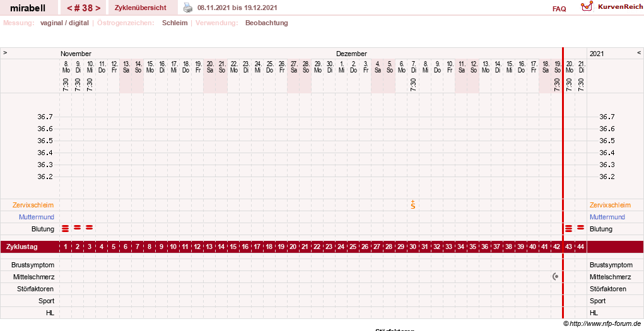Select the '22. Mo' date column header
This screenshot has height=331, width=644.
pyautogui.click(x=234, y=67)
